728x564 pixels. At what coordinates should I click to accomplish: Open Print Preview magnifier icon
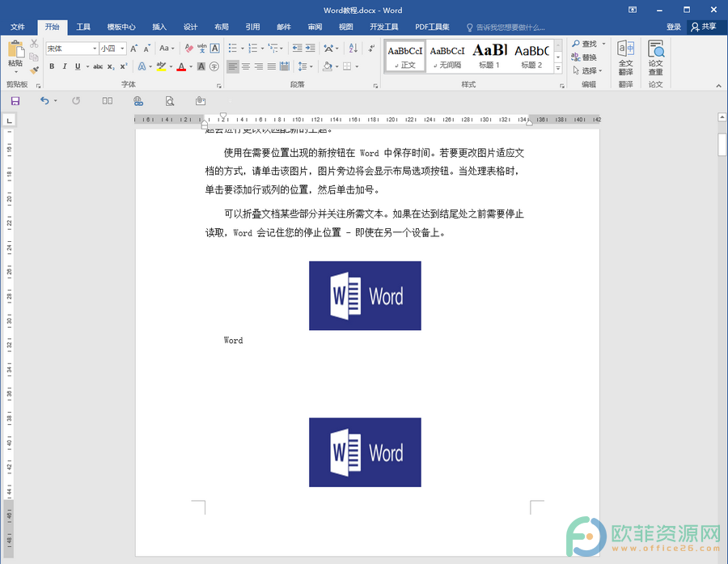[170, 101]
